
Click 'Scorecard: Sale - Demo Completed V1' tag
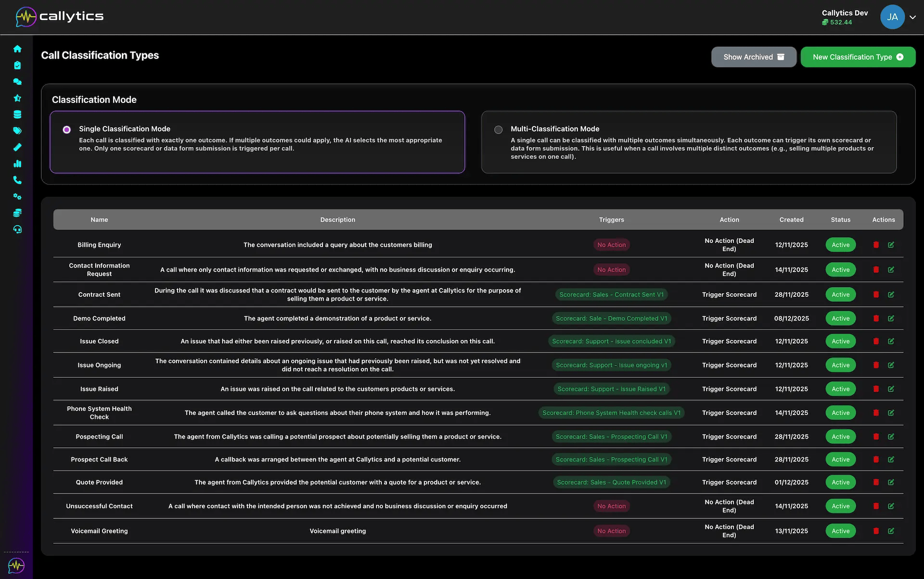[611, 318]
